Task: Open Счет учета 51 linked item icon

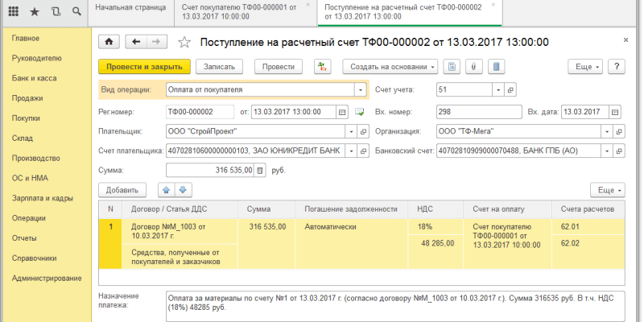Action: point(510,90)
